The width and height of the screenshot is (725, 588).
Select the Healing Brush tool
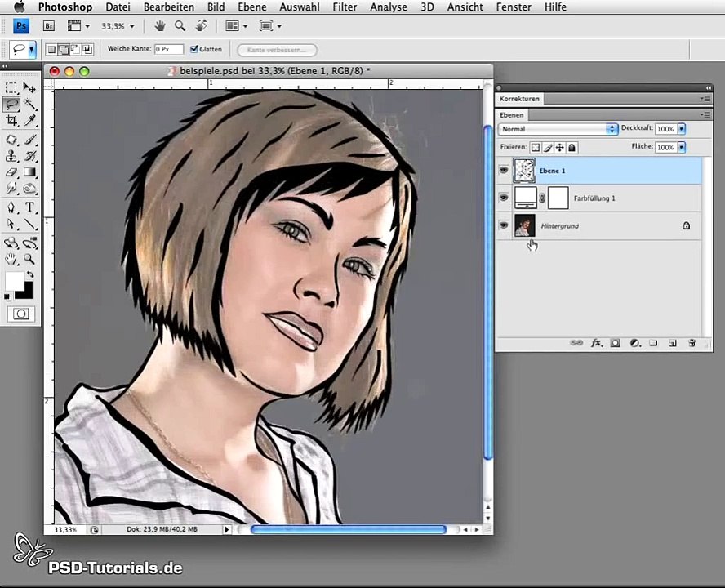[11, 140]
